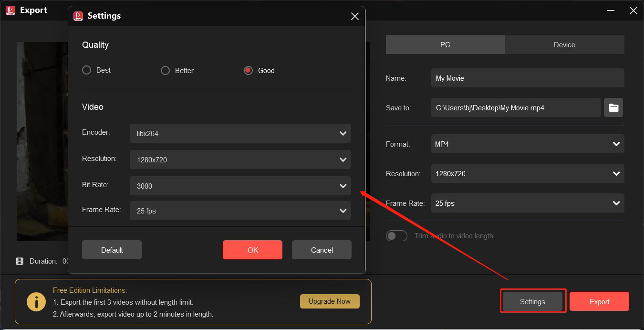Image resolution: width=644 pixels, height=330 pixels.
Task: Click the Free Edition Limitations heading
Action: 90,290
